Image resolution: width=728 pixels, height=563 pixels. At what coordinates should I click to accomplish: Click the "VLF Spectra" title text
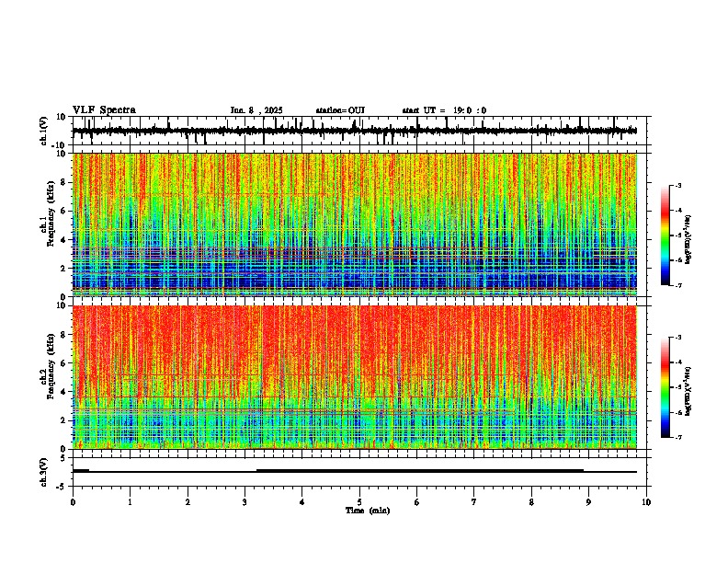(104, 110)
